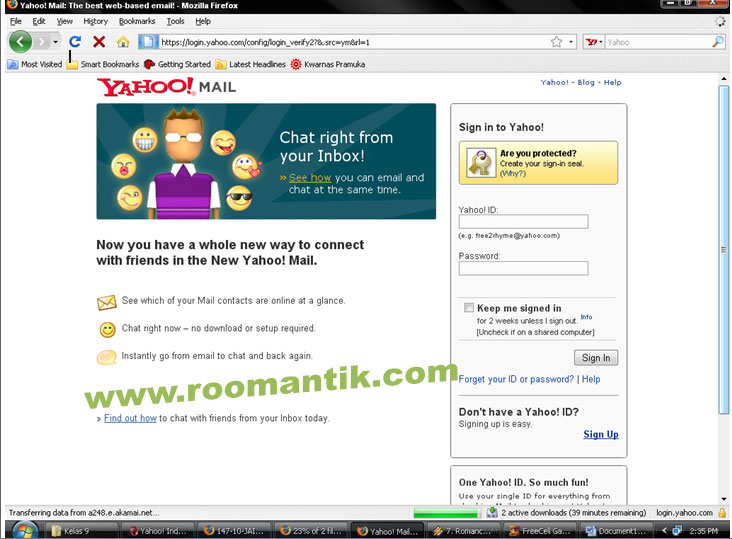Screen dimensions: 732x539
Task: Click Forget your ID or password link
Action: [516, 379]
